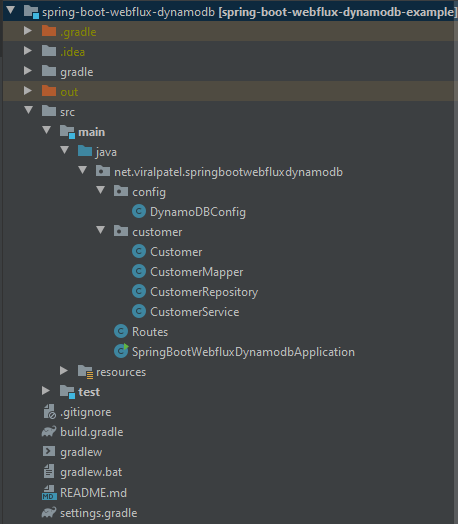This screenshot has width=458, height=524.
Task: Click the orange .gradle folder icon
Action: click(49, 31)
